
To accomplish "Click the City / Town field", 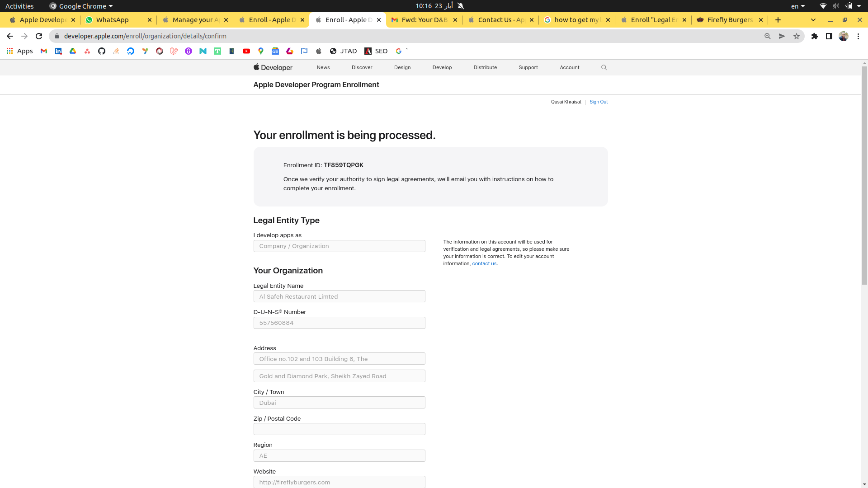I will 339,403.
